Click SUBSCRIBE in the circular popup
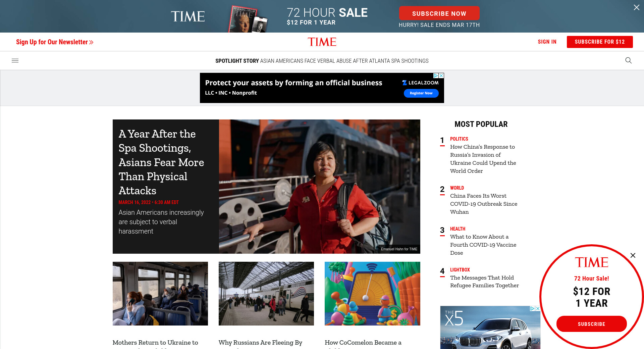The height and width of the screenshot is (349, 644). coord(591,324)
